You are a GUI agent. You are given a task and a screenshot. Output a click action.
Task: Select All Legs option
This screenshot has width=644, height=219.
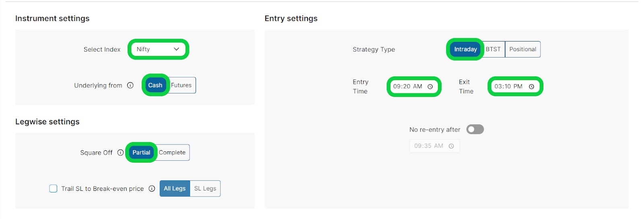tap(175, 188)
